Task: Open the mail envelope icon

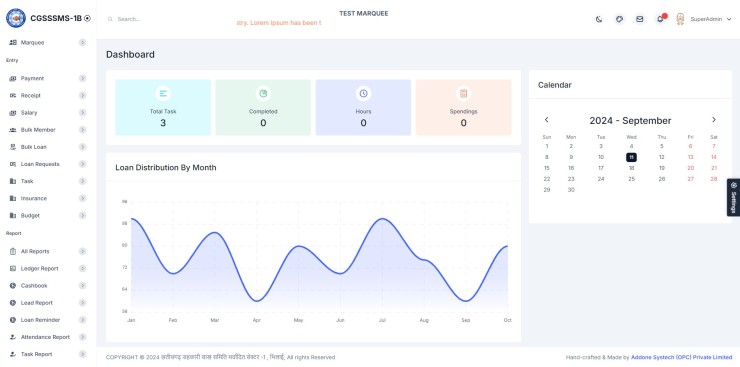Action: (x=639, y=19)
